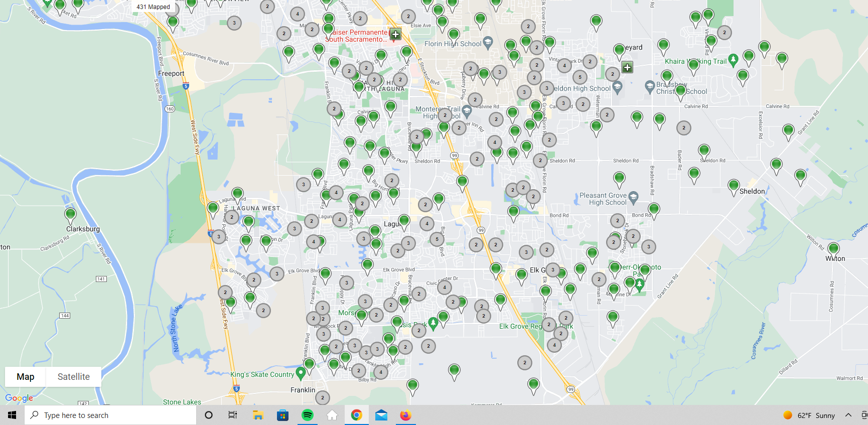
Task: Open Spotify from the taskbar
Action: (308, 415)
